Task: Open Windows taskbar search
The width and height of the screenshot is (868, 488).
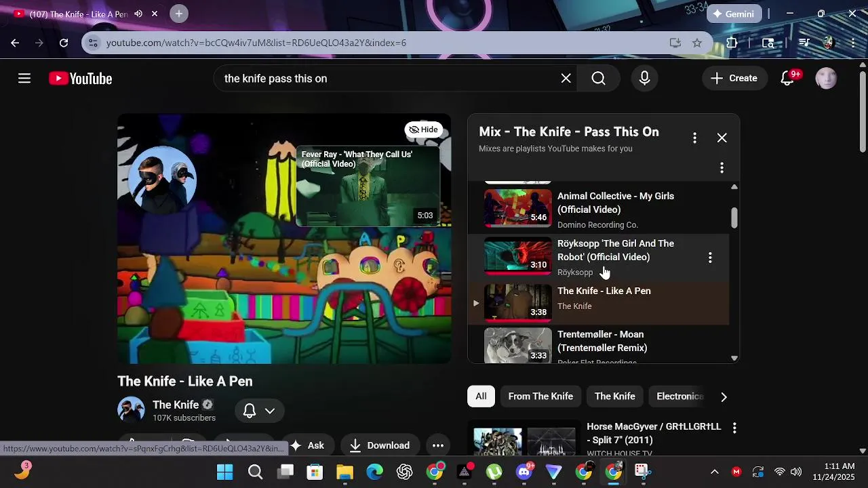Action: [255, 472]
